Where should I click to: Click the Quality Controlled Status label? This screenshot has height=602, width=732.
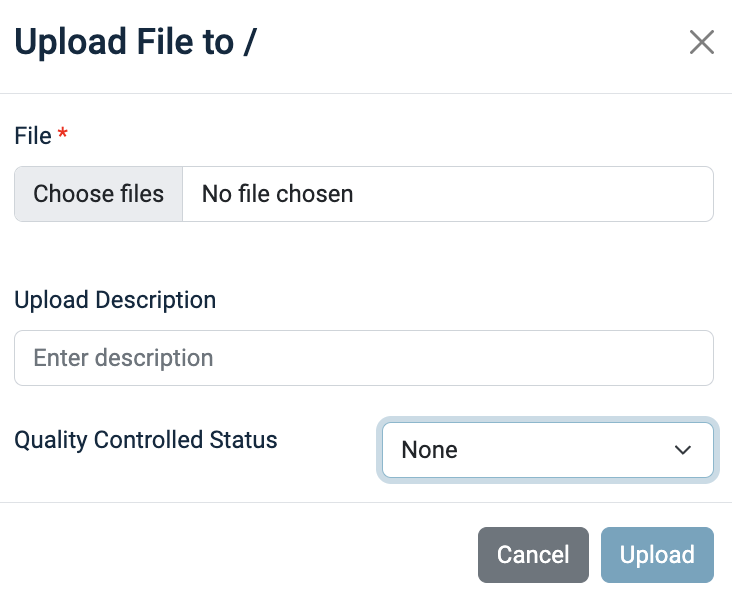pos(146,439)
